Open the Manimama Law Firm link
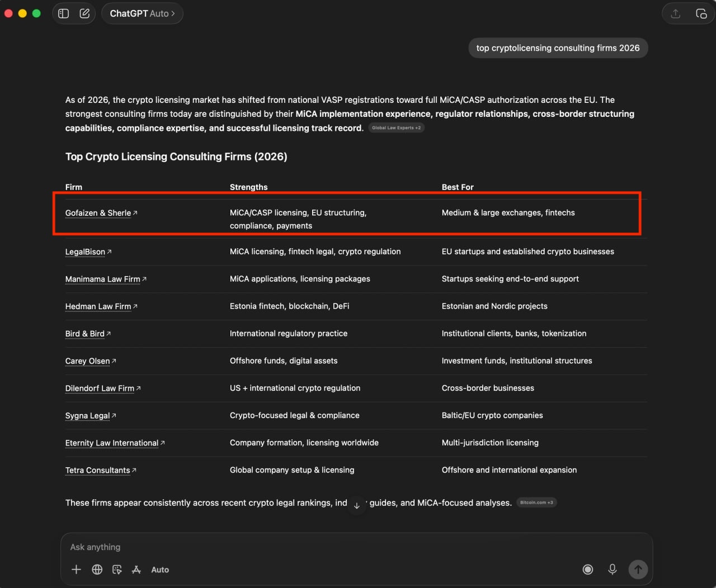This screenshot has height=588, width=716. [x=106, y=279]
